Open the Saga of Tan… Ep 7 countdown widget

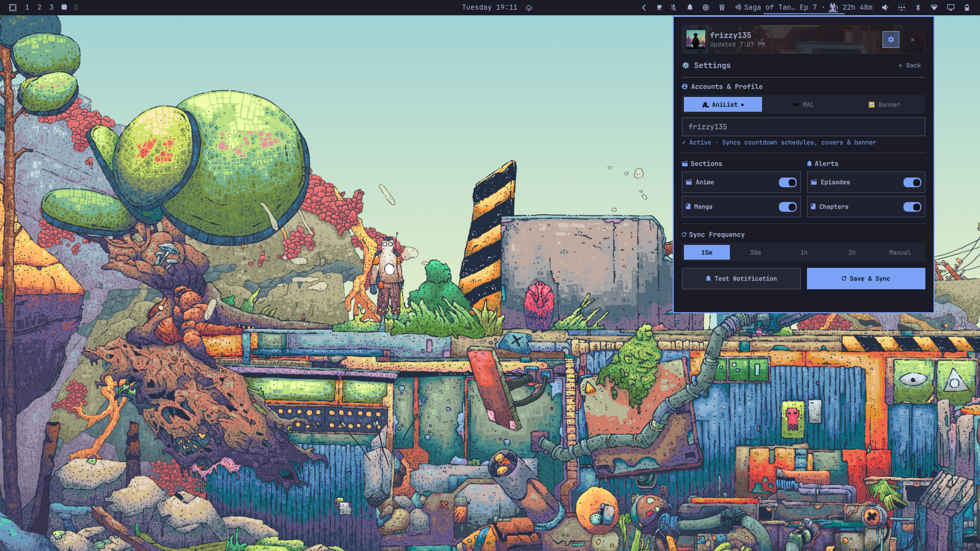[803, 7]
